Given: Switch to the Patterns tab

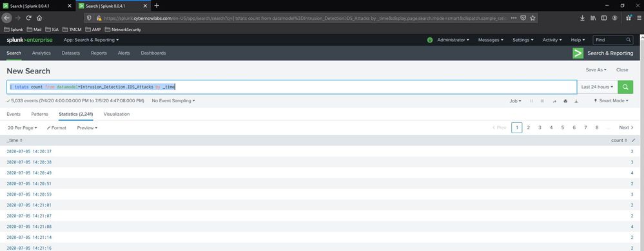Looking at the screenshot, I should click(39, 115).
